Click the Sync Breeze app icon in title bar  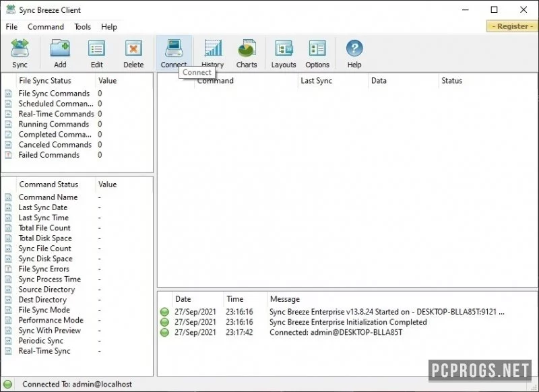coord(11,9)
